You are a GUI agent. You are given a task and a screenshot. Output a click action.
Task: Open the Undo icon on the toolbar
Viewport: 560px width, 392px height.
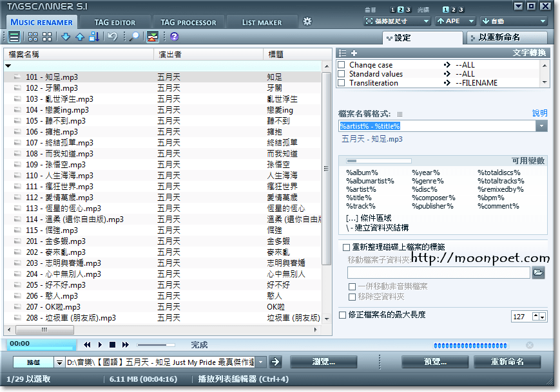[113, 37]
